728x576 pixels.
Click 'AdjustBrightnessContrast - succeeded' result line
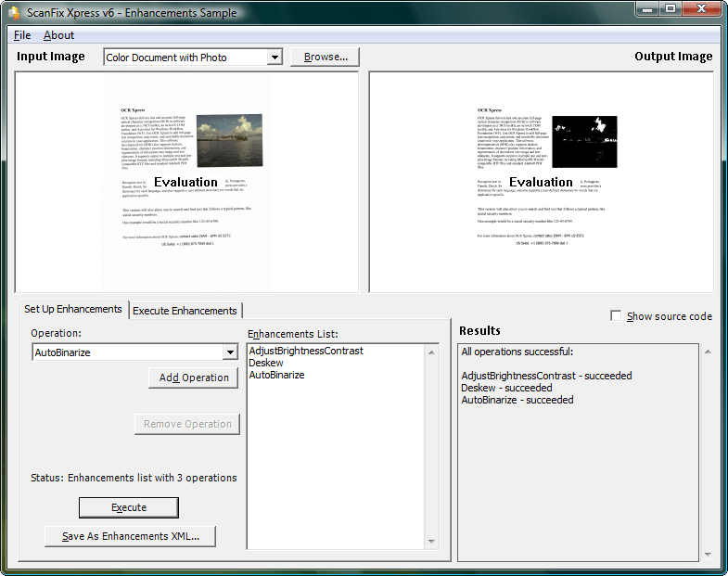[546, 376]
